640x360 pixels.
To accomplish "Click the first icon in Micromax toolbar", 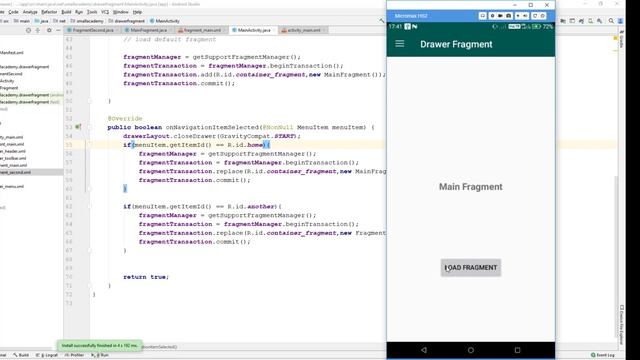I will point(482,16).
